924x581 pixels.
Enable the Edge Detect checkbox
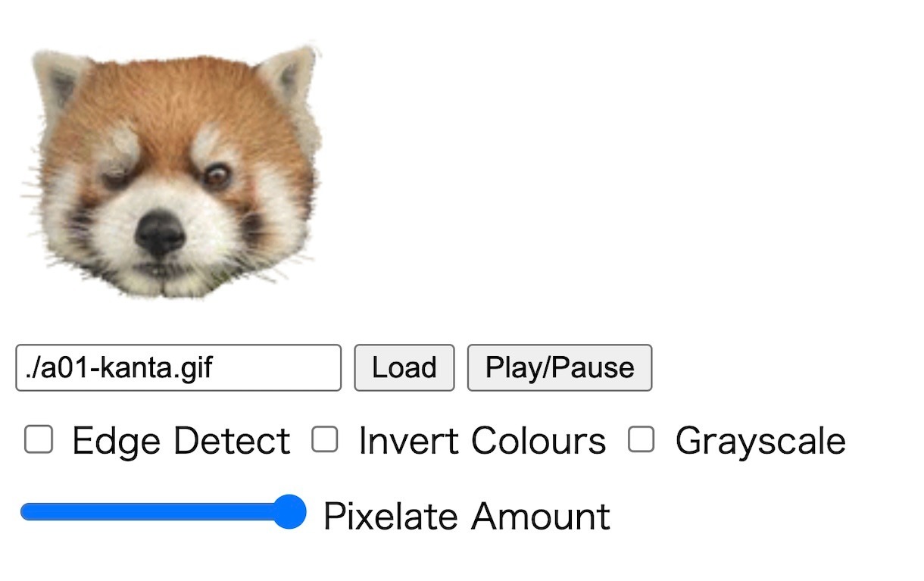point(39,439)
